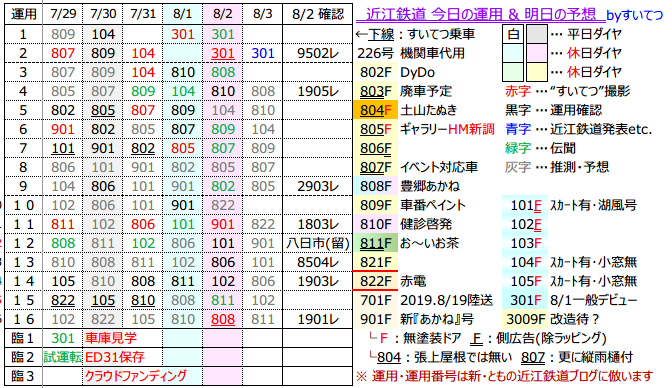Select the '7/31' column header
Screen dimensions: 672x388
tap(143, 15)
